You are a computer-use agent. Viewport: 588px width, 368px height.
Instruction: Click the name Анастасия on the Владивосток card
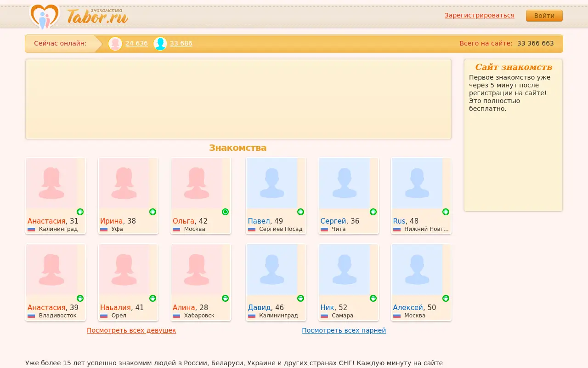coord(46,308)
